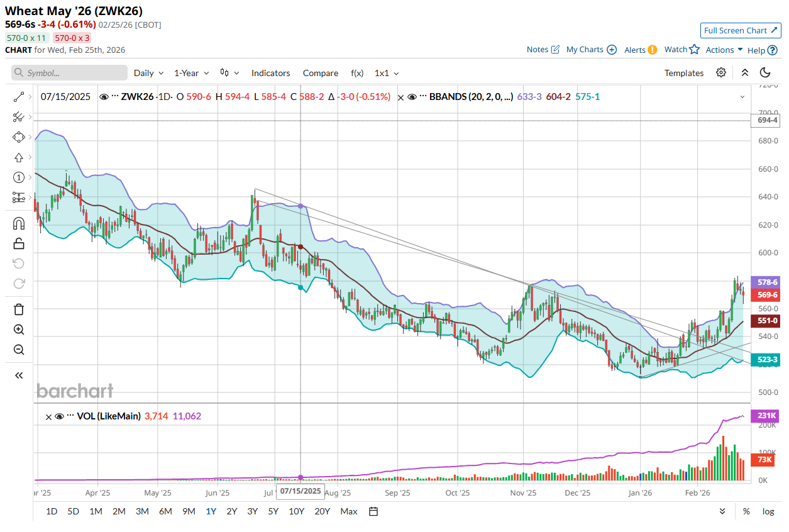Collapse the drawing toolbar with double left arrows
This screenshot has height=532, width=789.
[18, 375]
